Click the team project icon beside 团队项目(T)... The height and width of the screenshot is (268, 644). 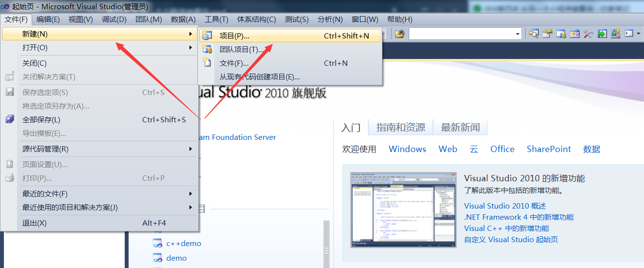pyautogui.click(x=208, y=49)
